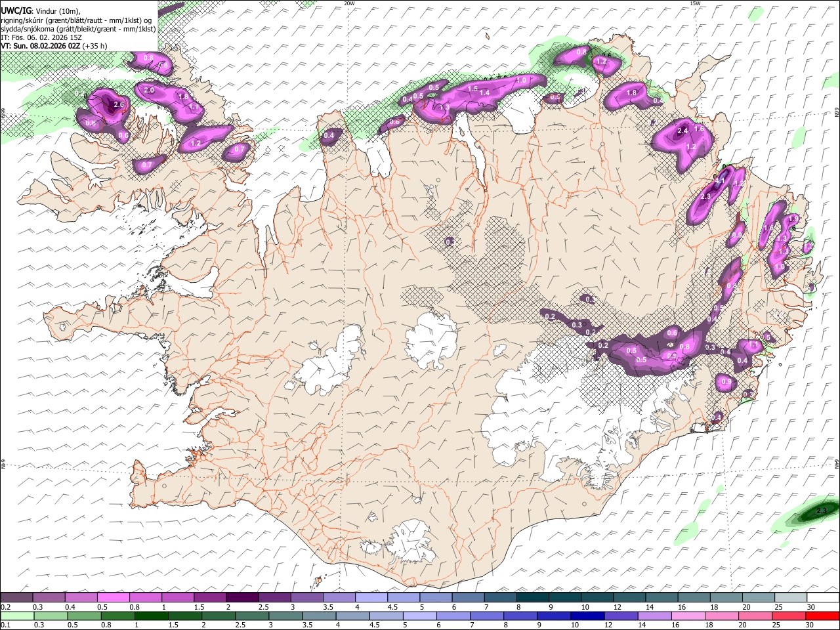The image size is (840, 630).
Task: Click the upper legend label 20
Action: [x=746, y=607]
